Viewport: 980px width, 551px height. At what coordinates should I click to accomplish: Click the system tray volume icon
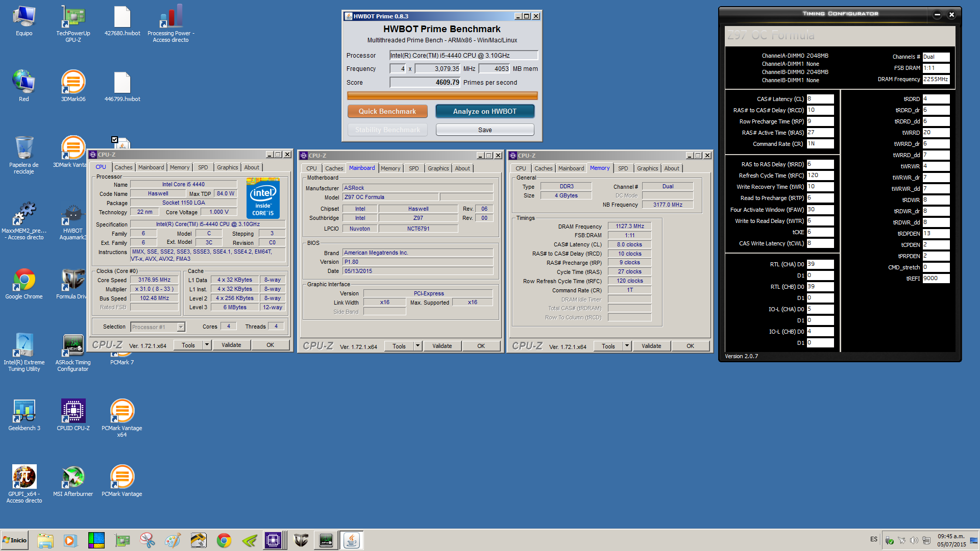[914, 540]
